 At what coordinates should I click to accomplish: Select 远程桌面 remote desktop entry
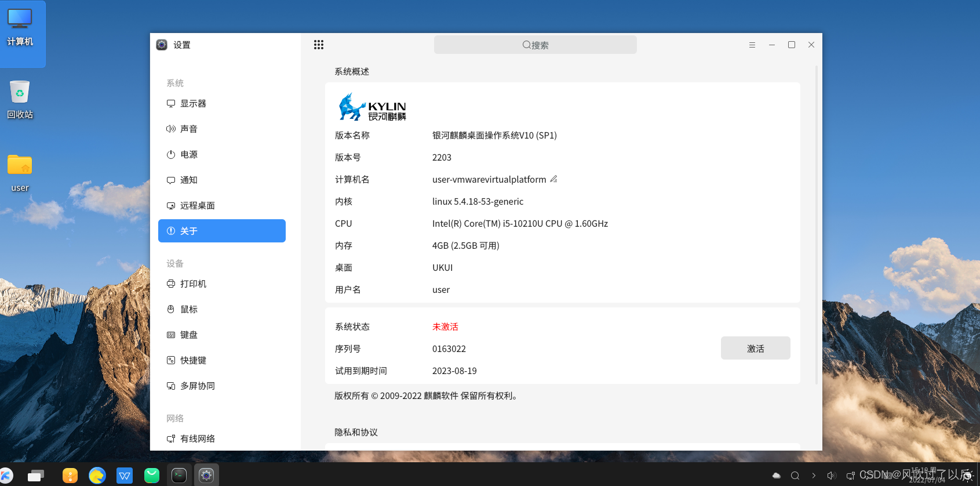point(221,205)
